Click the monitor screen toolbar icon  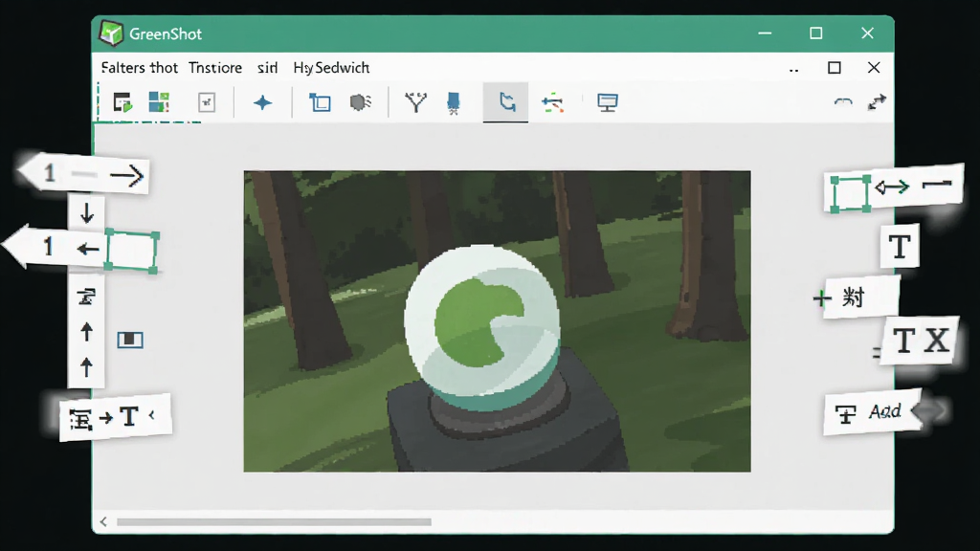tap(608, 102)
